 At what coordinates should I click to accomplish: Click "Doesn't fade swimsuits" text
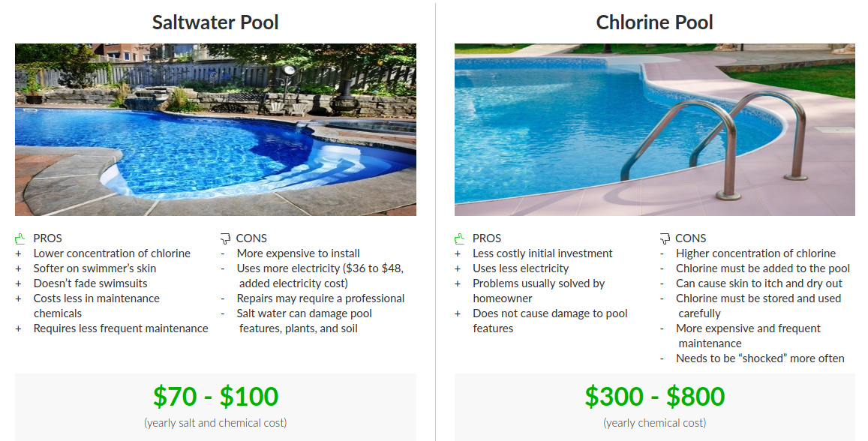coord(90,283)
